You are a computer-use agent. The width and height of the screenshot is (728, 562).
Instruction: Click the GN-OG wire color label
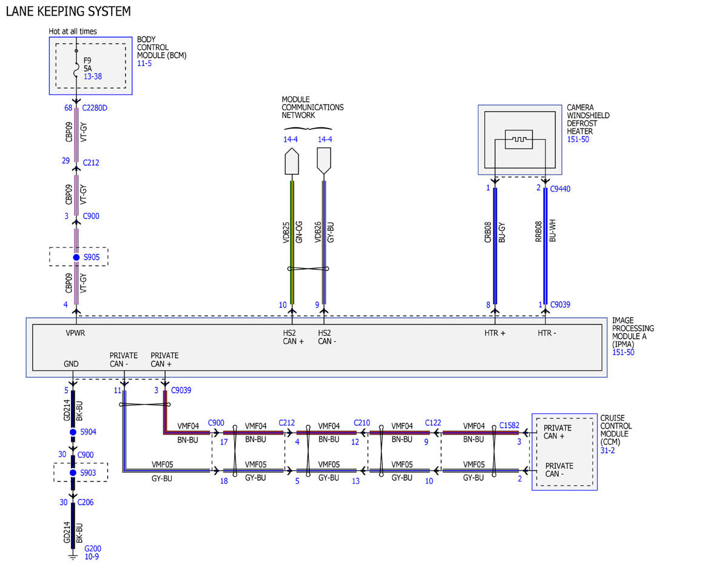(x=298, y=233)
